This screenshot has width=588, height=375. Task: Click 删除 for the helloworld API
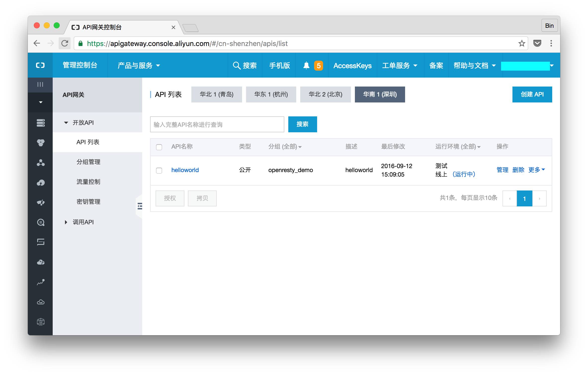click(x=518, y=170)
